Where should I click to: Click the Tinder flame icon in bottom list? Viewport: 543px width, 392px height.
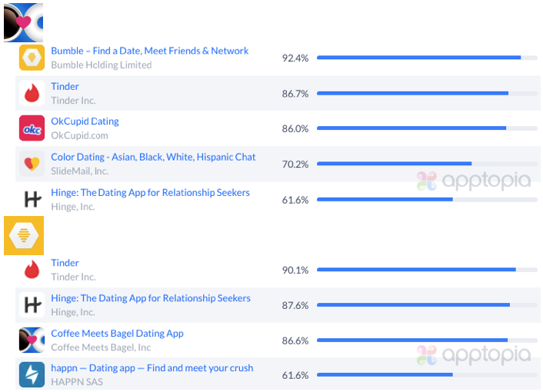point(32,269)
